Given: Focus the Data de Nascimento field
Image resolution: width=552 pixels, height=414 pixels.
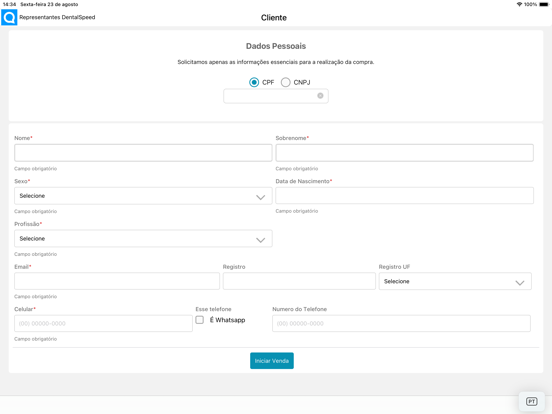Looking at the screenshot, I should 404,195.
